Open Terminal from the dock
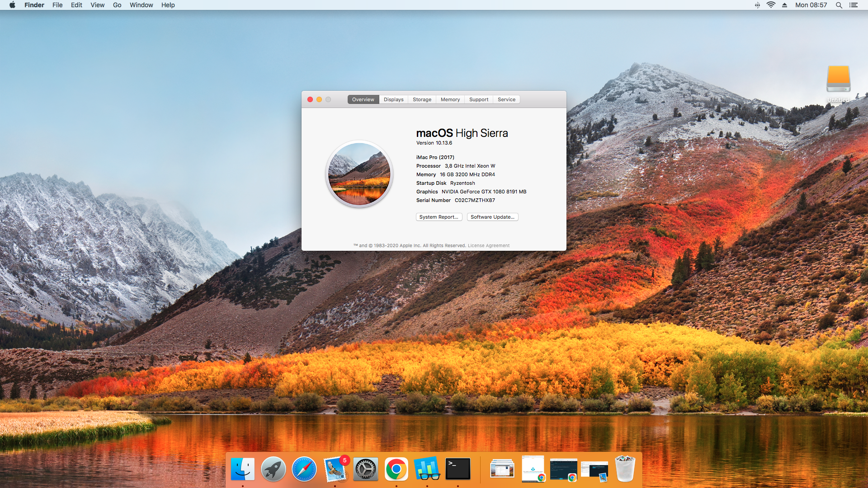 coord(458,469)
